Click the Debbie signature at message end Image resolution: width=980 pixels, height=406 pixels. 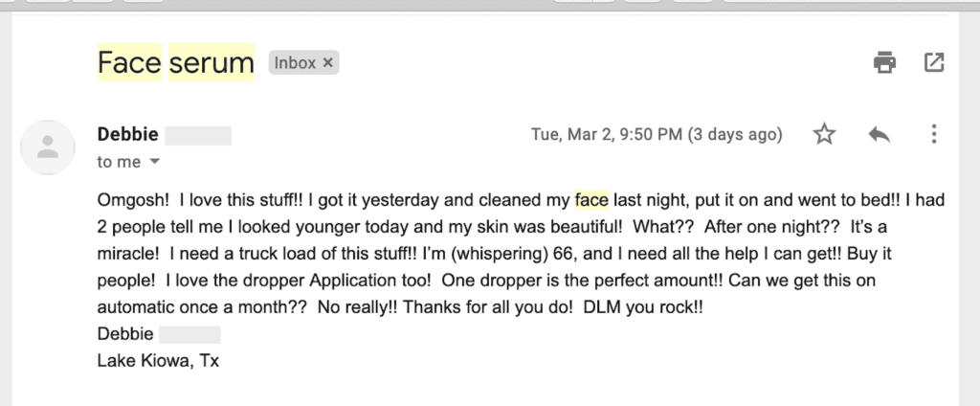pos(125,334)
